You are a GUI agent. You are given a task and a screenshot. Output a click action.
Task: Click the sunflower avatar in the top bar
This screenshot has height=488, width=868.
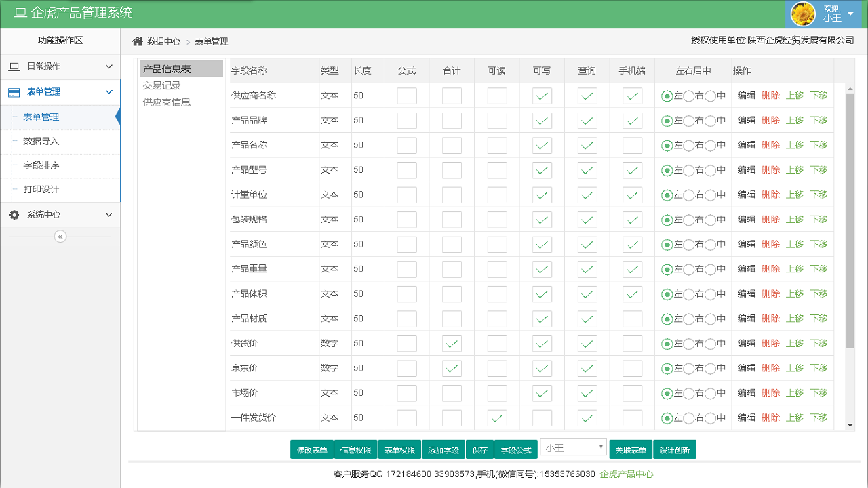pos(803,14)
